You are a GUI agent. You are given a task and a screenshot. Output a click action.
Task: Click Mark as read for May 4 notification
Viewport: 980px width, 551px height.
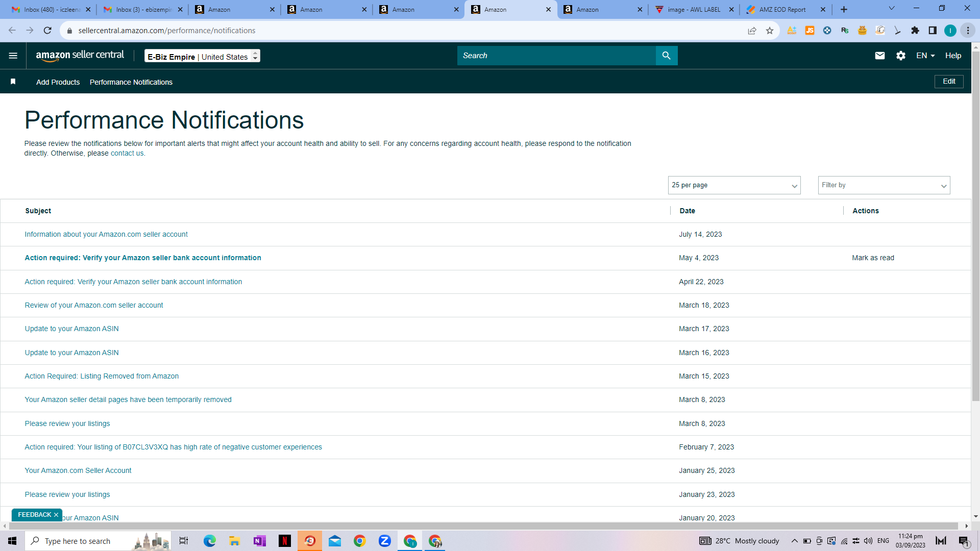pyautogui.click(x=873, y=258)
